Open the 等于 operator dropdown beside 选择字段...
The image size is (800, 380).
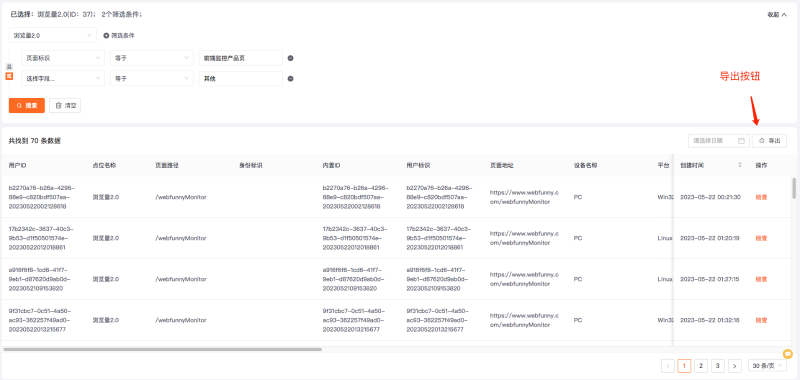pos(152,79)
